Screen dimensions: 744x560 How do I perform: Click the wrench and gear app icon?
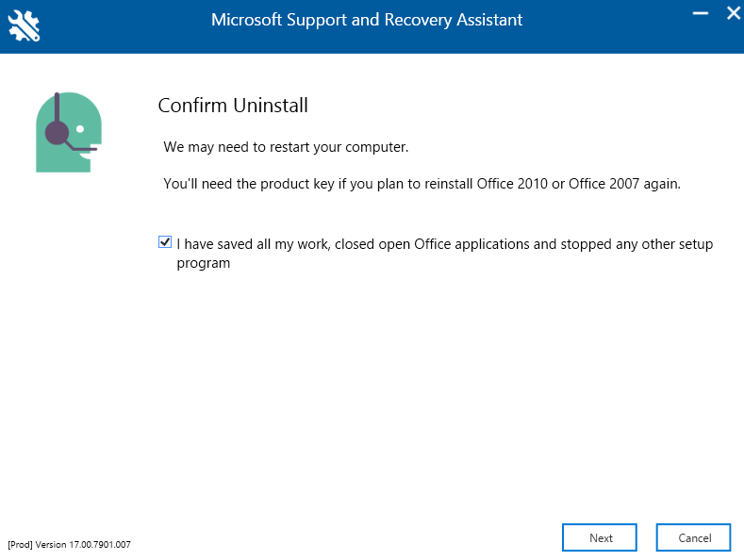click(24, 25)
